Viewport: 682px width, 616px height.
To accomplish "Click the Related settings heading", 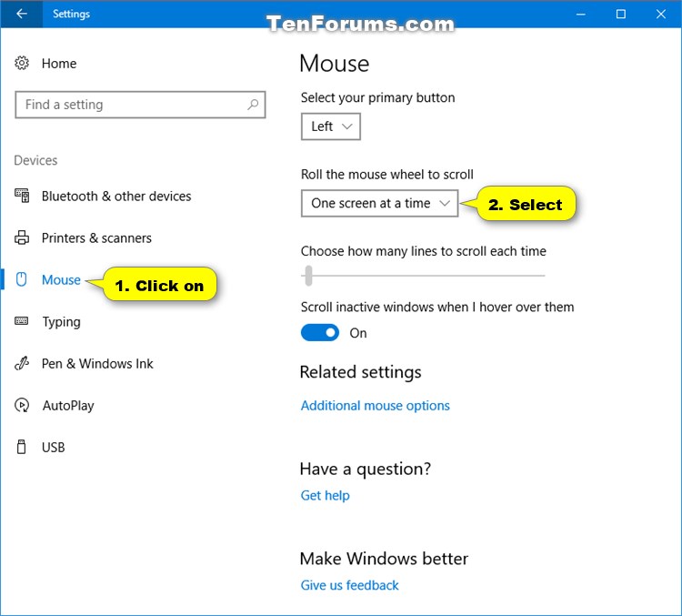I will click(361, 372).
